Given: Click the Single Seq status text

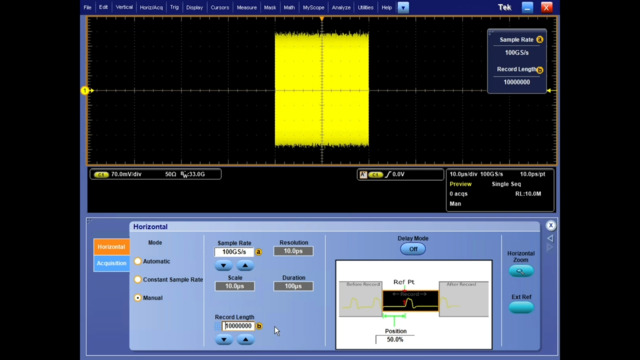Looking at the screenshot, I should [506, 184].
